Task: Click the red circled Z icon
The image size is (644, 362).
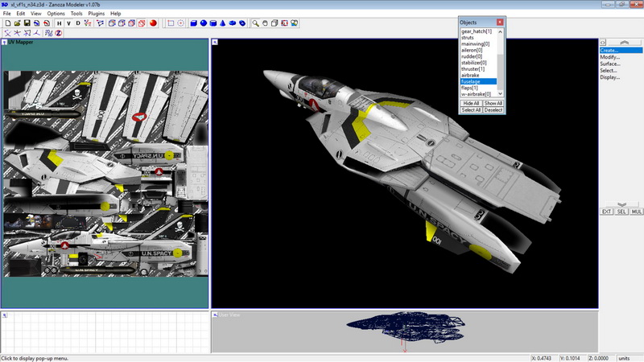Action: tap(58, 33)
